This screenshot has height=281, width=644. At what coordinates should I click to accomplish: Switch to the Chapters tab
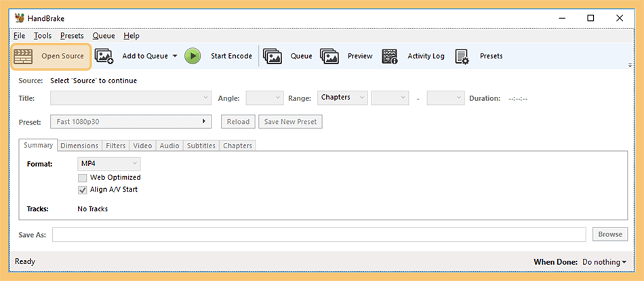[237, 146]
